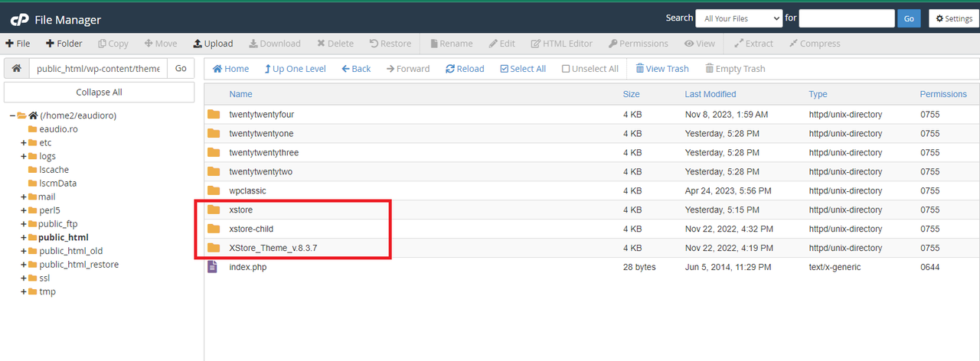
Task: Expand the mail folder in tree
Action: point(23,197)
